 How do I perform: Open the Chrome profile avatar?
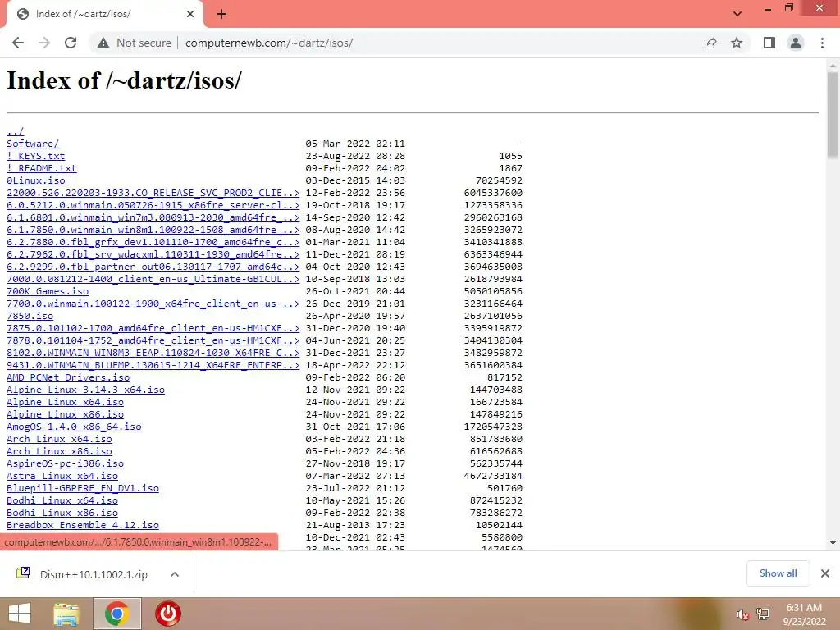pyautogui.click(x=796, y=43)
